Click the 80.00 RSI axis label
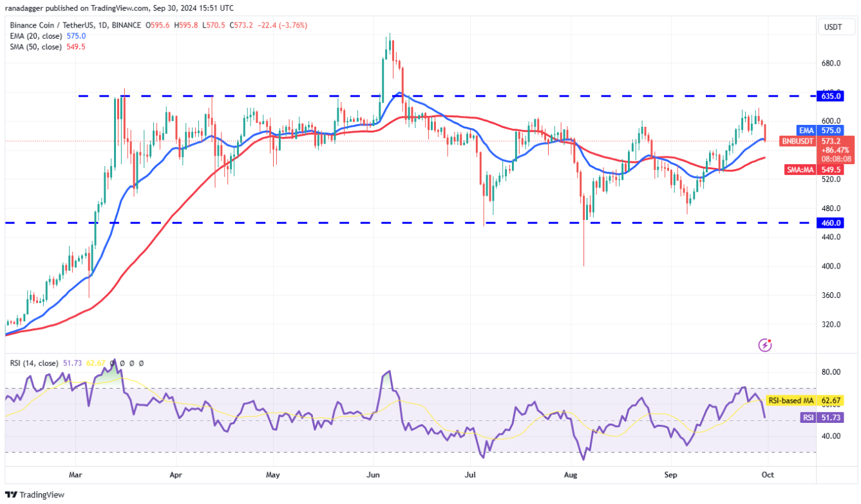 click(831, 372)
